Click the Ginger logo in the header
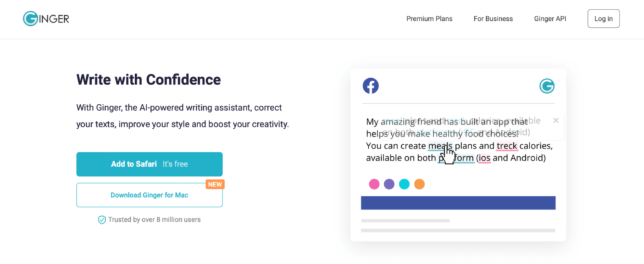Screen dimensions: 644x264 pyautogui.click(x=46, y=19)
